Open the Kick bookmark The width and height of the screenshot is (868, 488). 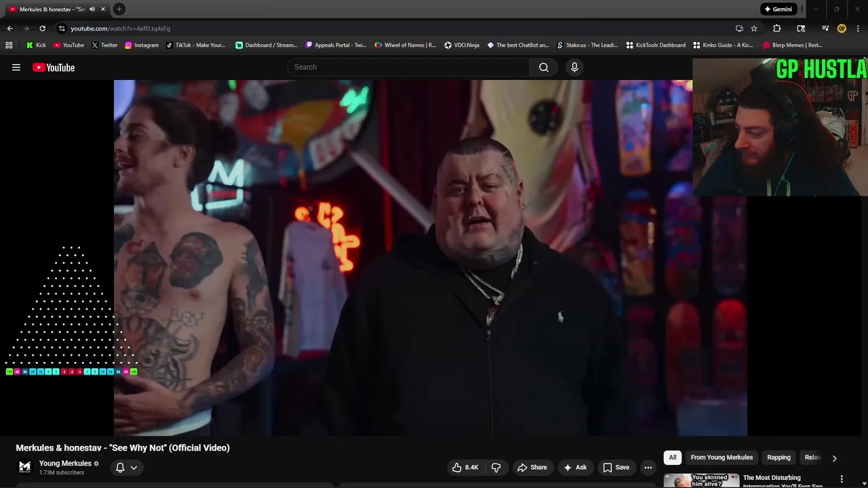coord(36,45)
